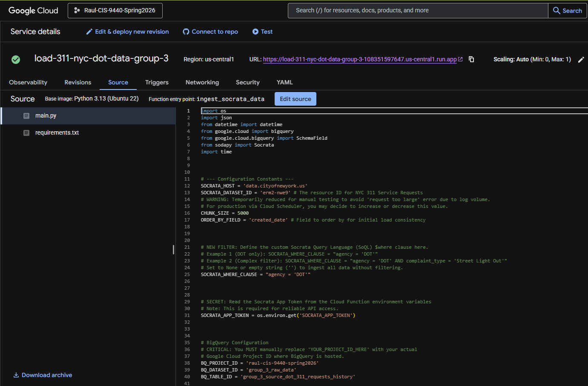Screen dimensions: 588x386
Task: Select main.py in the file list
Action: [89, 116]
